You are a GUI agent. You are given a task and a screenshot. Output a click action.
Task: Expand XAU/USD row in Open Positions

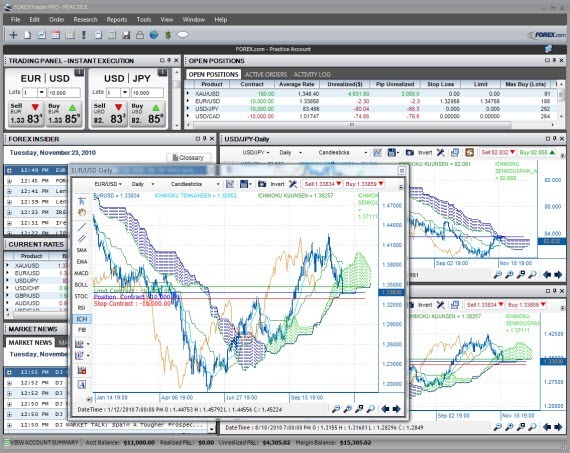188,93
